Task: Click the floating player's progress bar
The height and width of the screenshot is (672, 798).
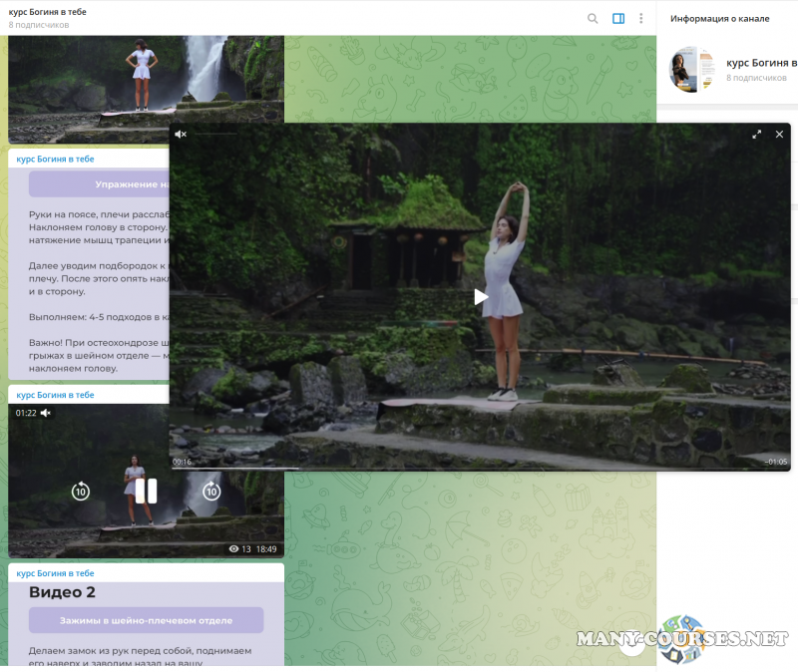Action: click(x=479, y=468)
